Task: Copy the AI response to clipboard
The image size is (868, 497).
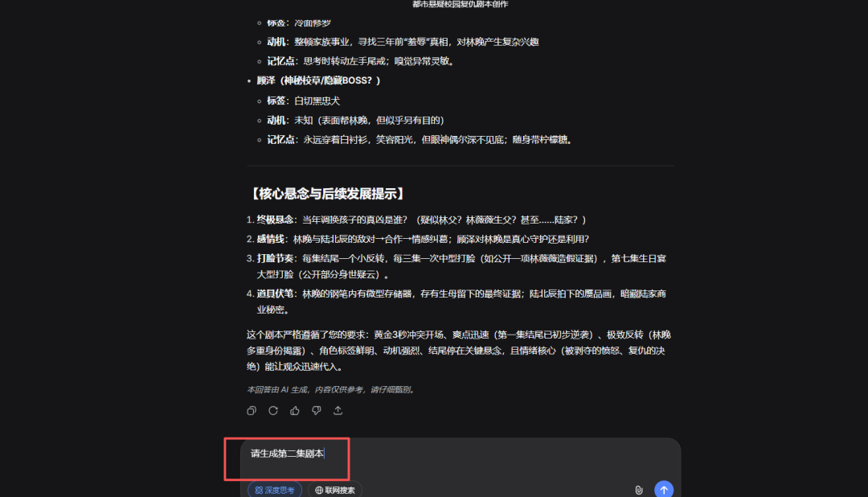Action: point(252,411)
